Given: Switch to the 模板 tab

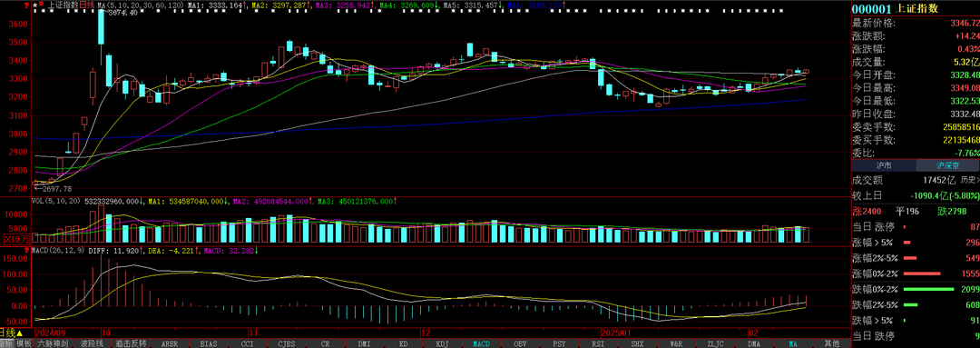Looking at the screenshot, I should (x=24, y=343).
